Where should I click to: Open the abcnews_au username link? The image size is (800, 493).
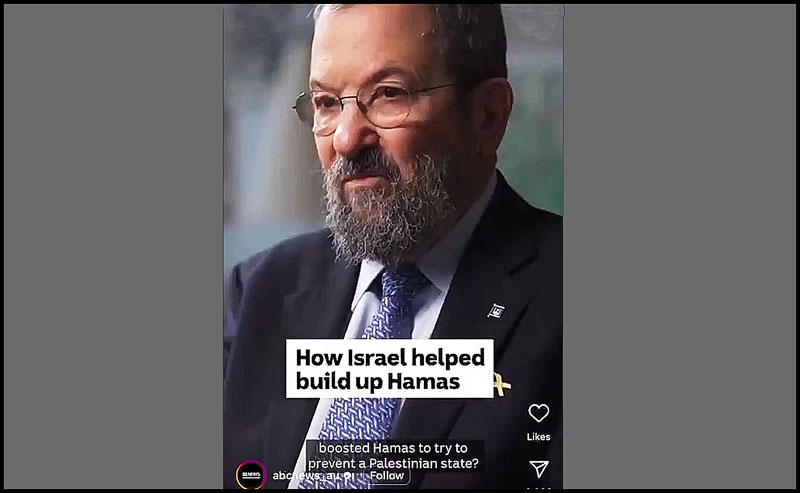pos(305,476)
